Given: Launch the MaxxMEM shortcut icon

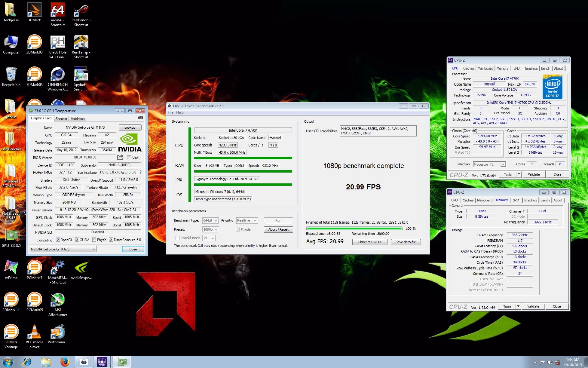Looking at the screenshot, I should (58, 272).
